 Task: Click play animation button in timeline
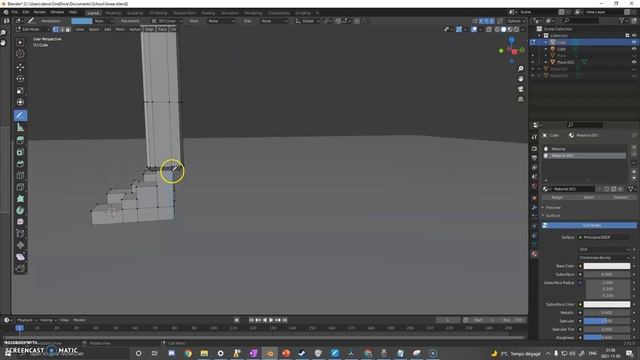[271, 320]
